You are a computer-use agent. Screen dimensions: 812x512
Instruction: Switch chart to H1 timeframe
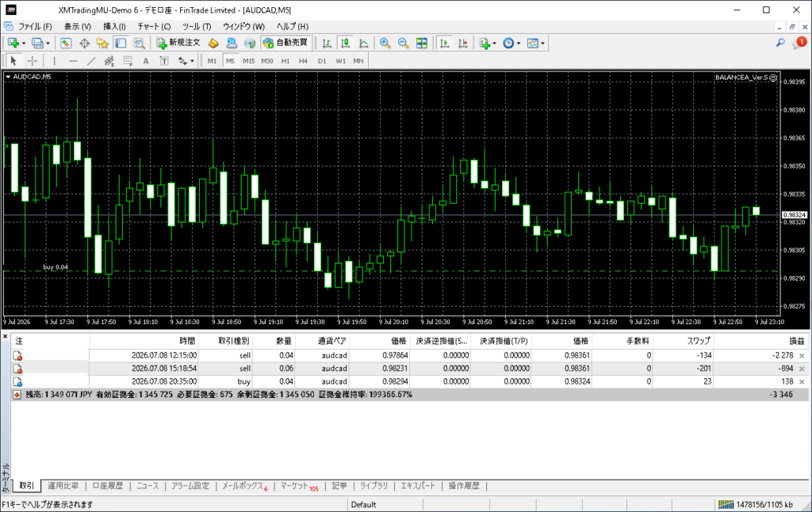click(x=285, y=61)
